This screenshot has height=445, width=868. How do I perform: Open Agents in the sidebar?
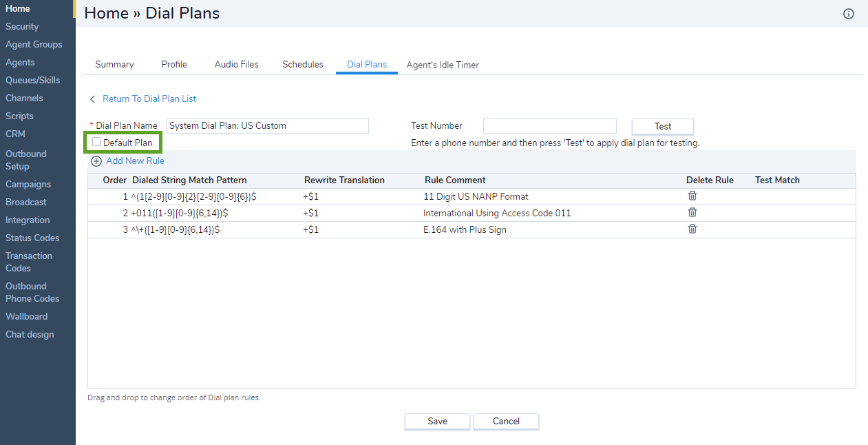pyautogui.click(x=20, y=63)
